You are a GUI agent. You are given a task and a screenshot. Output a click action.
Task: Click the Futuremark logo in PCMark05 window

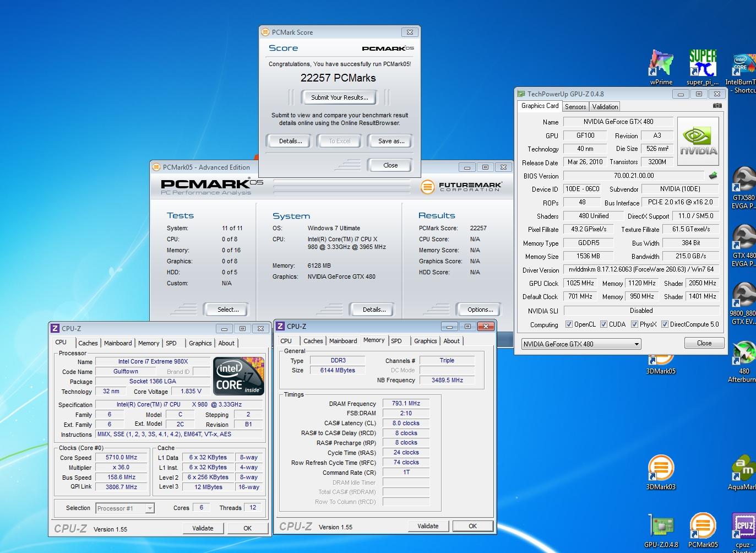461,187
